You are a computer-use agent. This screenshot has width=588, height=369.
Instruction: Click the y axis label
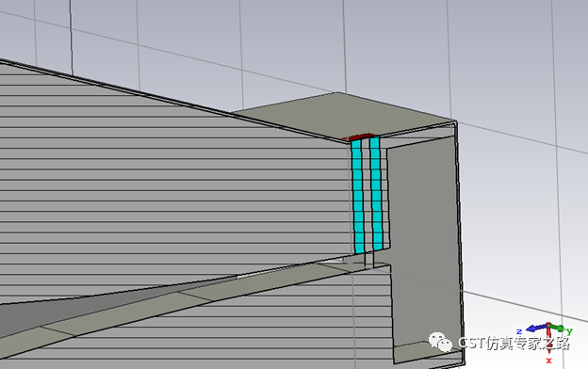coord(569,330)
